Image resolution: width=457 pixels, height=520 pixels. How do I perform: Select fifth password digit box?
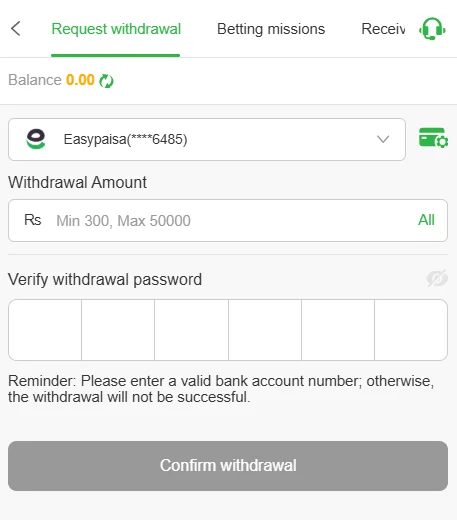pyautogui.click(x=338, y=330)
